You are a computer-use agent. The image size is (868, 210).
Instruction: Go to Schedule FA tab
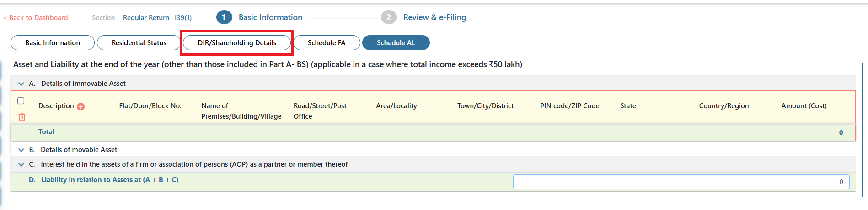coord(327,42)
